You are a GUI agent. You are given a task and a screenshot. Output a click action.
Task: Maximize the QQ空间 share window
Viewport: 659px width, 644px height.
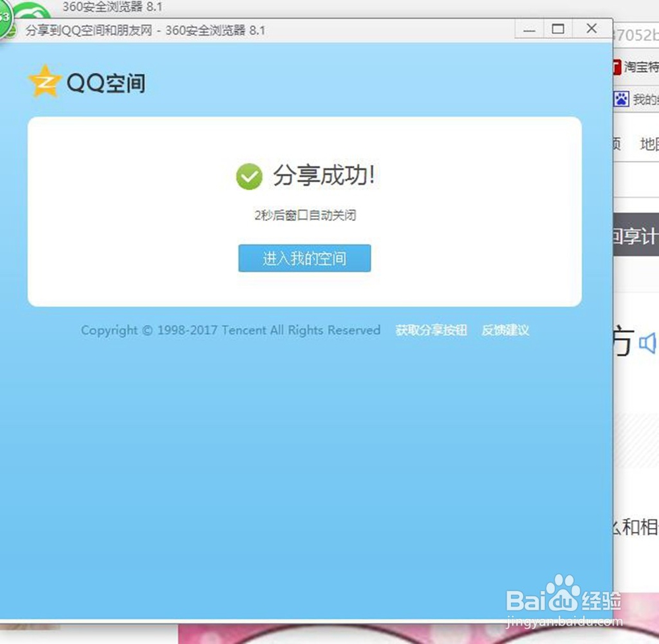pos(558,30)
